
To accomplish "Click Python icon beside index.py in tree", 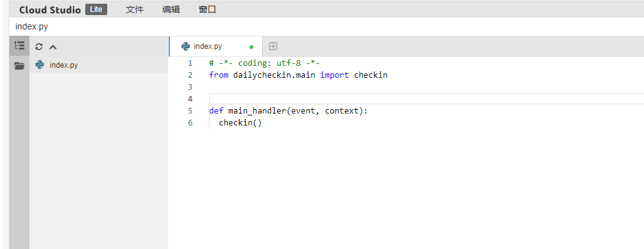I will (40, 65).
